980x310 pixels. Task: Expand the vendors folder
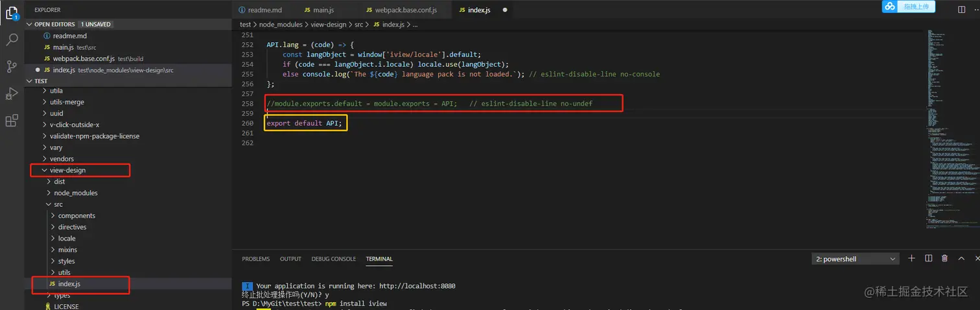[x=44, y=159]
